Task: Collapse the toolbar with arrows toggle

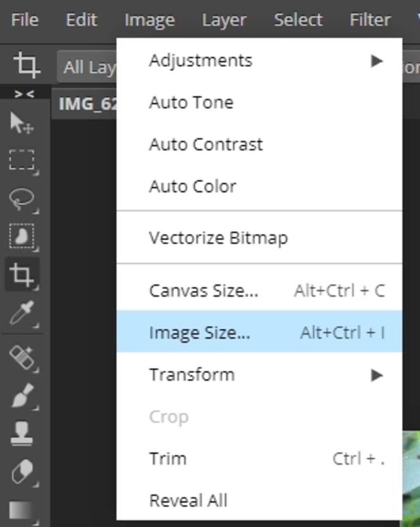Action: [x=24, y=93]
